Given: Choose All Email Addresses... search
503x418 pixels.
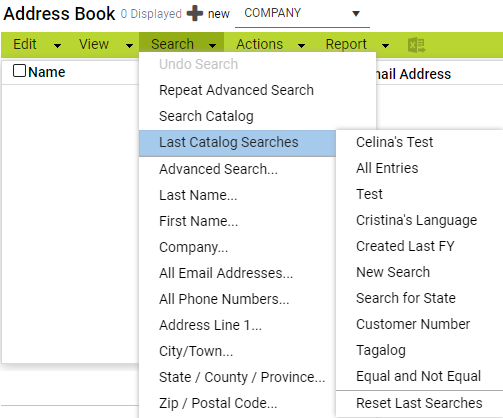Looking at the screenshot, I should point(226,273).
